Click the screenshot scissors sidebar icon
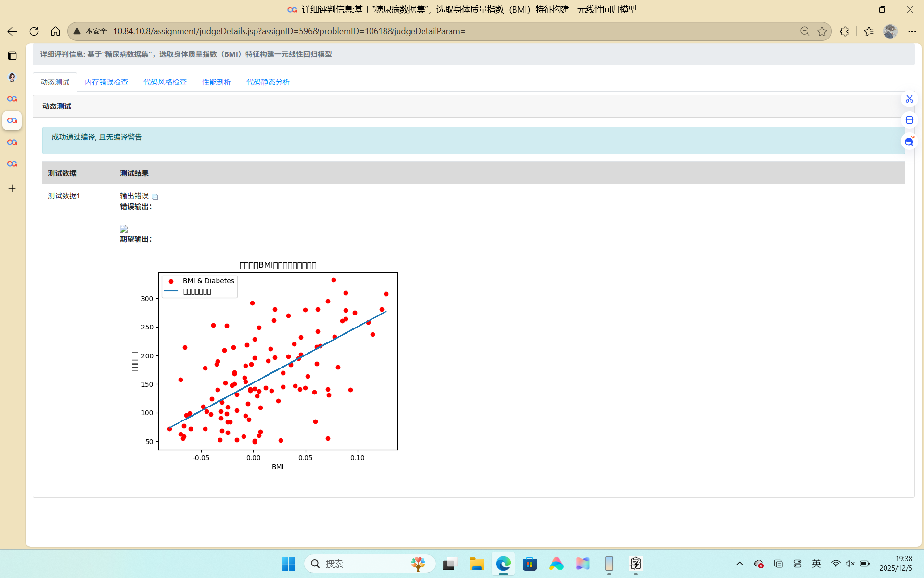 (x=909, y=99)
